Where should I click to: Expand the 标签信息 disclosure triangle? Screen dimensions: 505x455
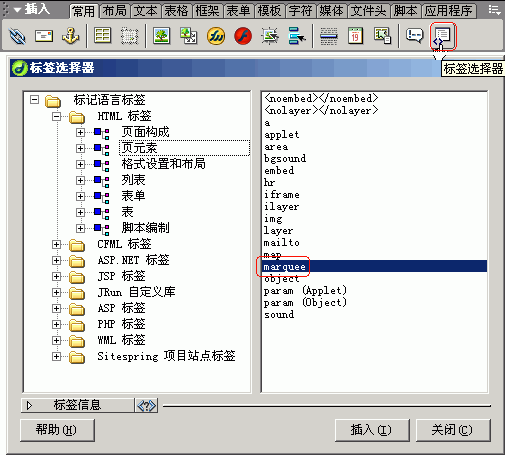pos(29,405)
